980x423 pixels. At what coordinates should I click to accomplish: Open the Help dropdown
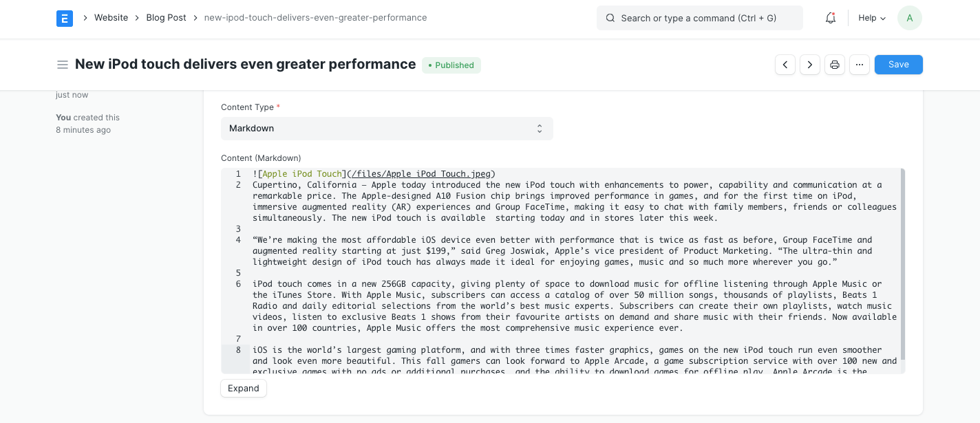coord(871,18)
